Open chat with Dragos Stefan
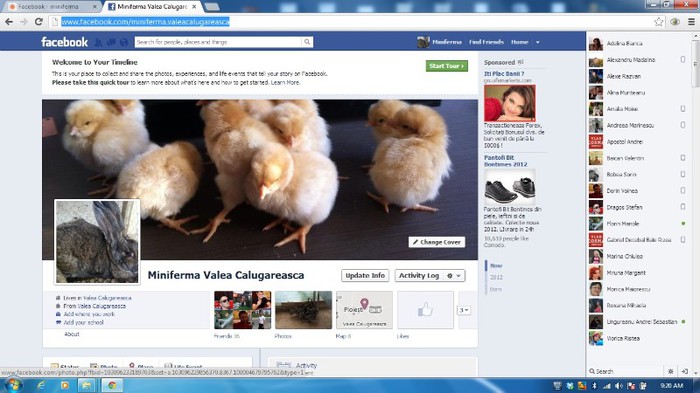Image resolution: width=700 pixels, height=393 pixels. (x=638, y=207)
